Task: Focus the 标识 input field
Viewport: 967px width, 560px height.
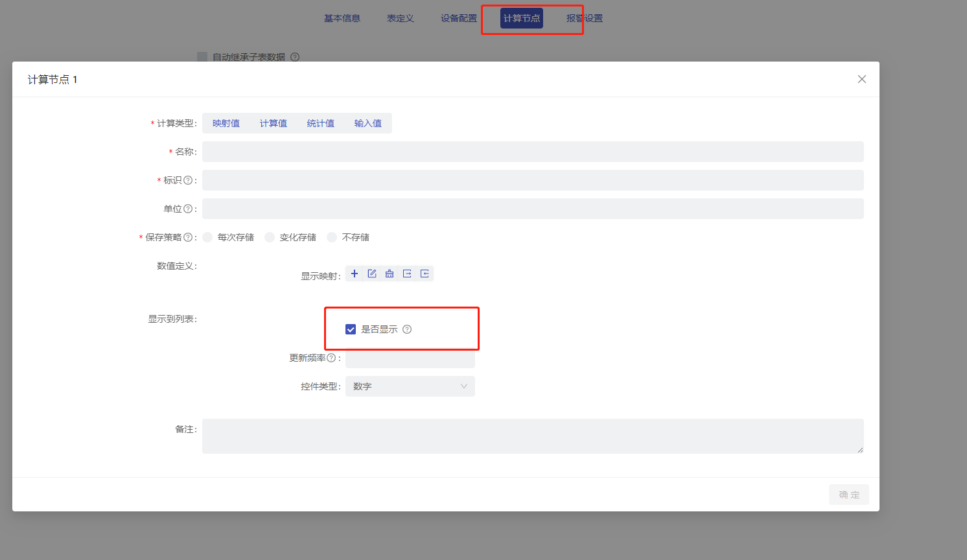Action: 533,180
